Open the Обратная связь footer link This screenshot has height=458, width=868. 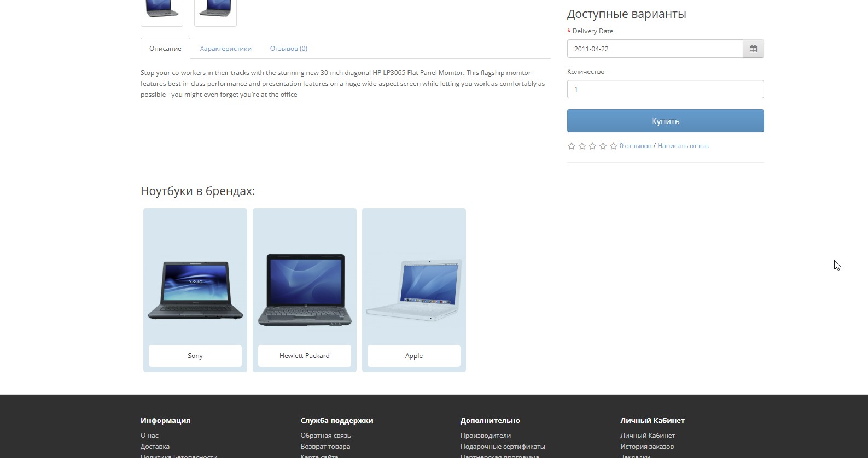tap(325, 436)
